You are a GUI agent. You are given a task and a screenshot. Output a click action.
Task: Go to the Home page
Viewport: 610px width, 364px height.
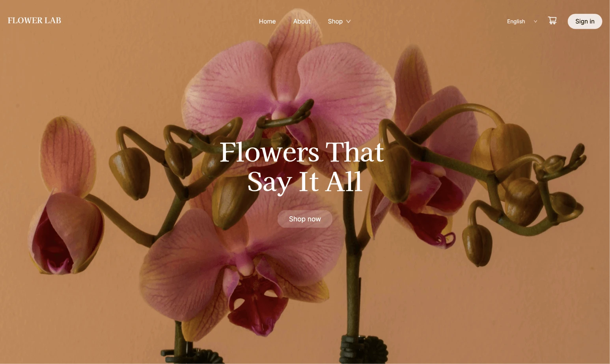click(x=267, y=21)
